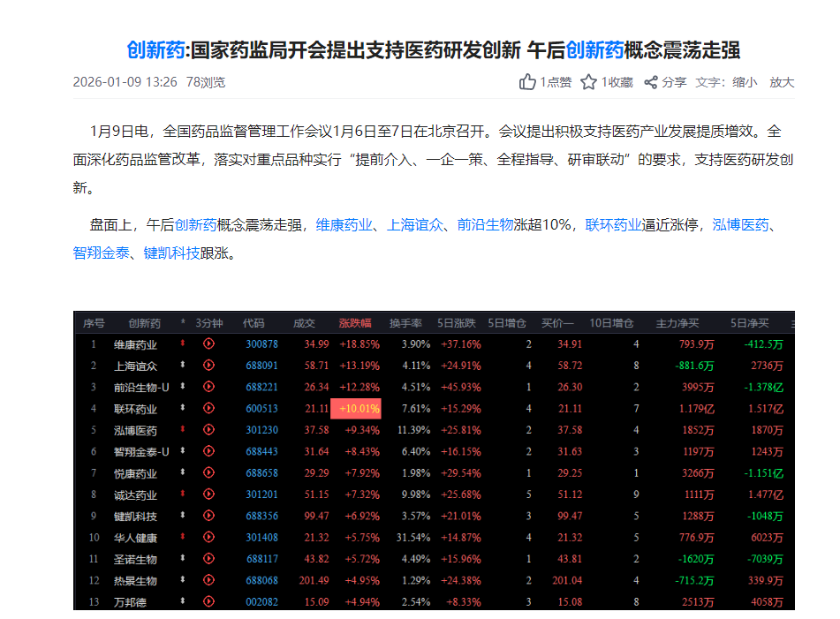Open 键凯科技 link in article text
This screenshot has height=619, width=840.
click(x=171, y=253)
